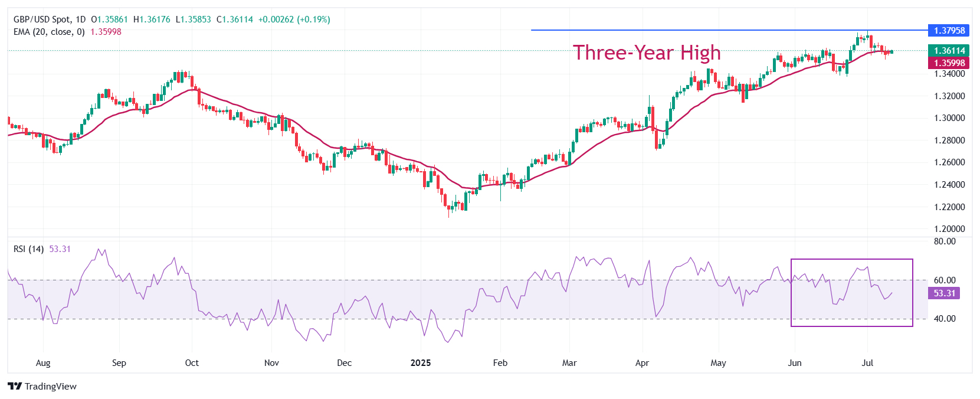Click the RSI (14) indicator label
The width and height of the screenshot is (980, 399).
[28, 249]
